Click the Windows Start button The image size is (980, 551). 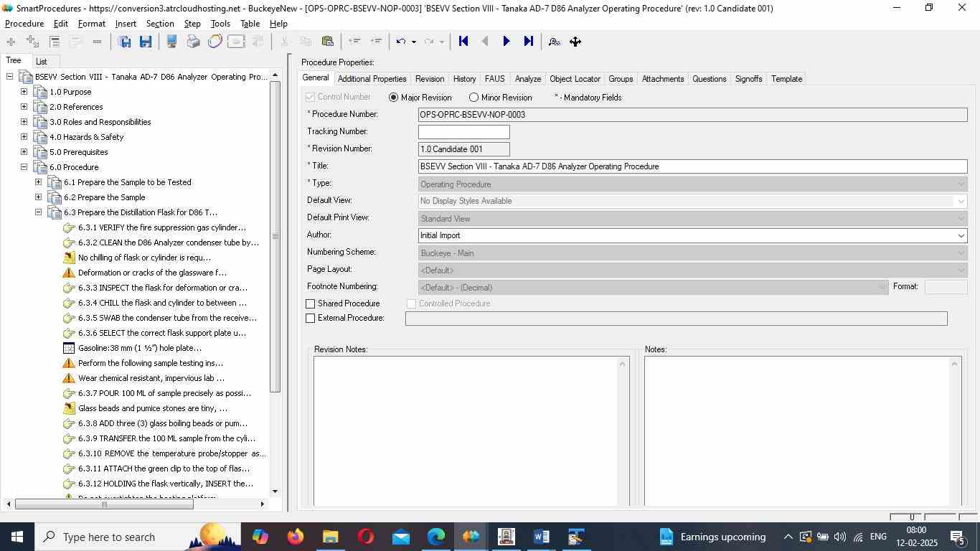pos(17,537)
